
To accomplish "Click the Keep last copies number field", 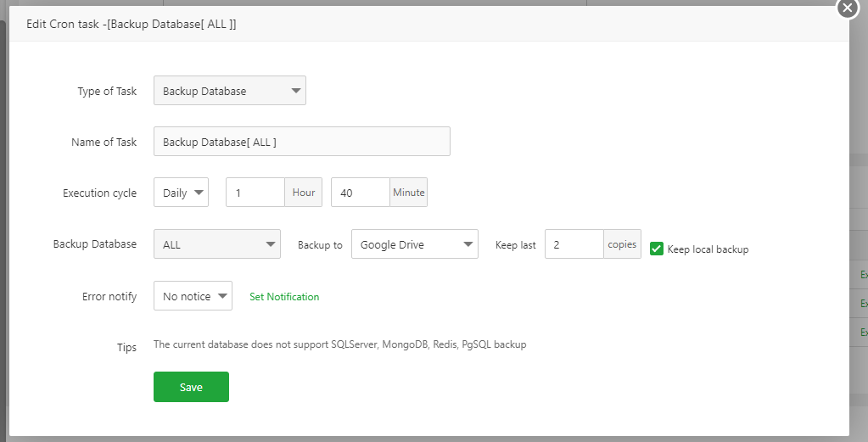I will tap(574, 244).
